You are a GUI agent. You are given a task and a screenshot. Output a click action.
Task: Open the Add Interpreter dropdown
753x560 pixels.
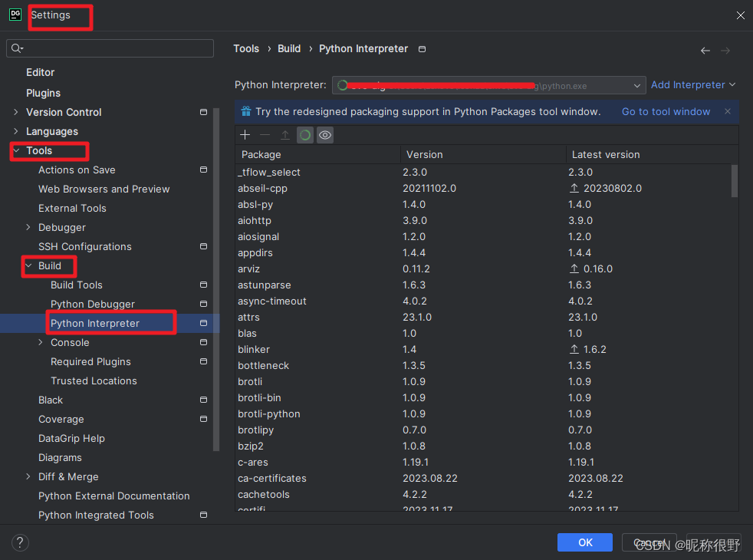(693, 85)
